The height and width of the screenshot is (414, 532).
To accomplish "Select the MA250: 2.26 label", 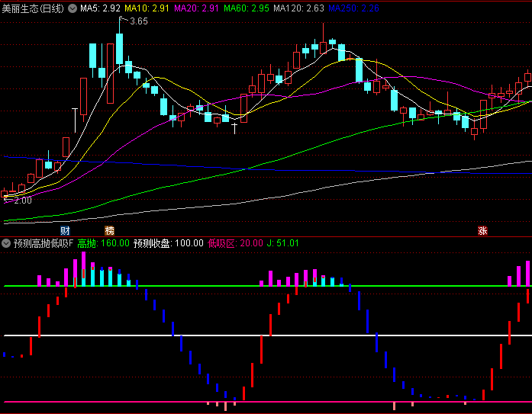I will pos(353,8).
